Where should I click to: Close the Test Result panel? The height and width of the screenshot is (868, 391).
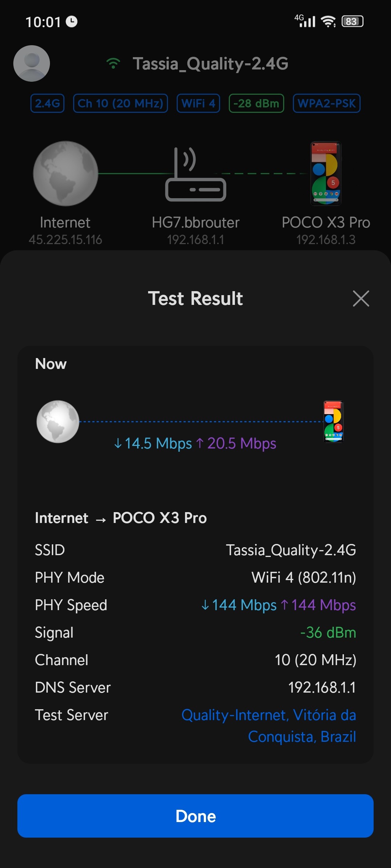[361, 299]
